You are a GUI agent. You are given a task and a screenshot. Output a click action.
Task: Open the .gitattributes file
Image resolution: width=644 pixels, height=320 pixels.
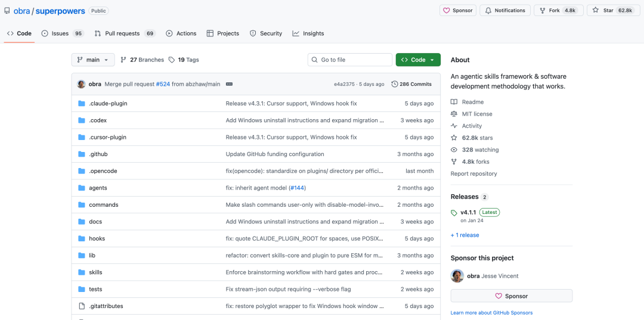(106, 306)
